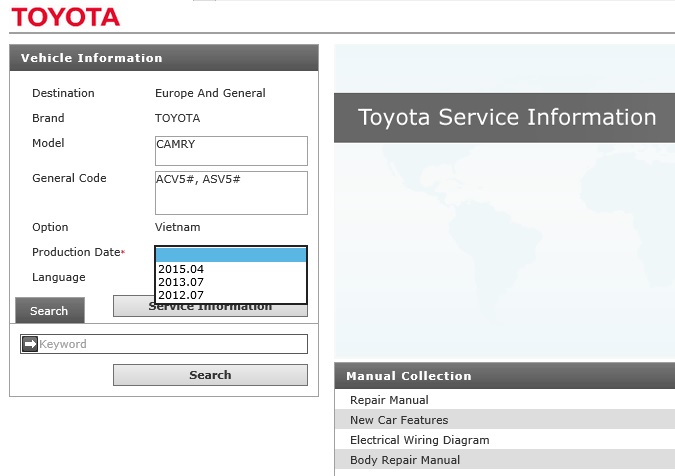The image size is (675, 476).
Task: Click the General Code label
Action: 69,178
